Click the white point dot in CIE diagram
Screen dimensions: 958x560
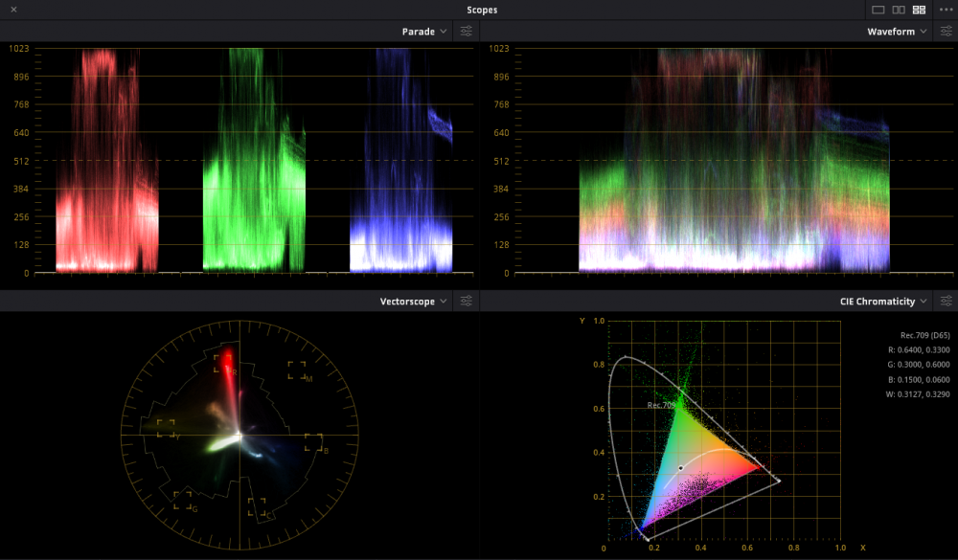coord(680,468)
